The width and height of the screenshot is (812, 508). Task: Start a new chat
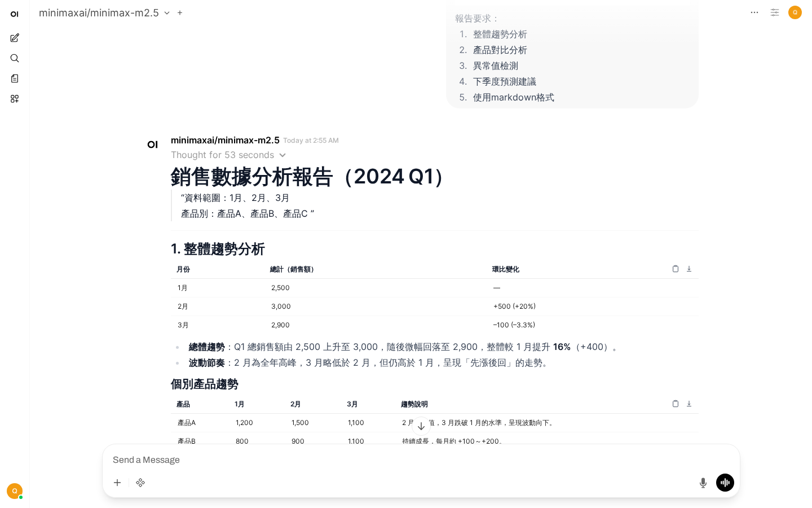[x=15, y=38]
